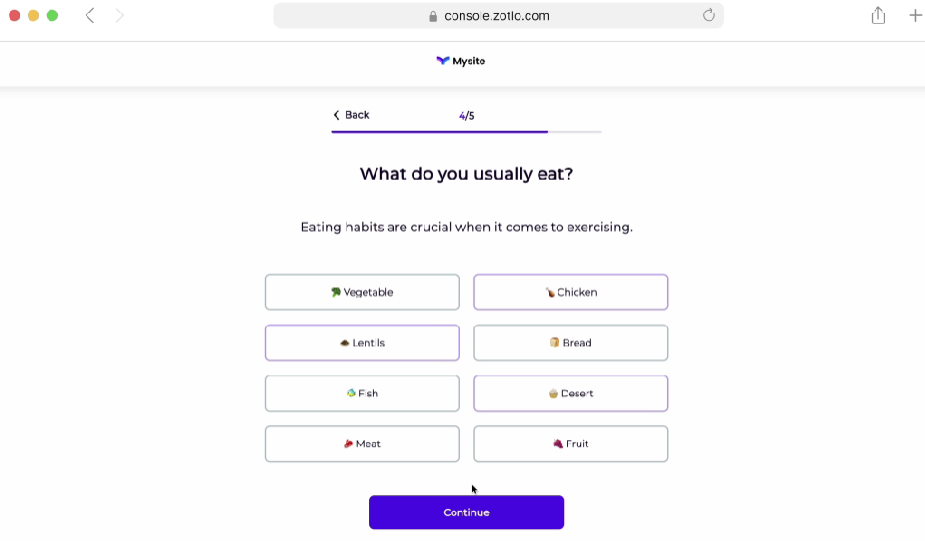The width and height of the screenshot is (925, 541).
Task: Click the address bar URL field
Action: click(x=498, y=16)
